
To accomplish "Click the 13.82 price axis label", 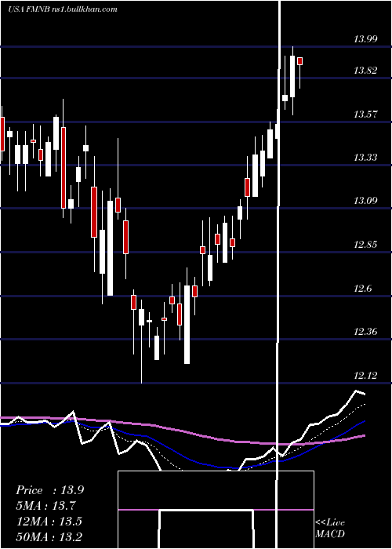I will (x=366, y=71).
